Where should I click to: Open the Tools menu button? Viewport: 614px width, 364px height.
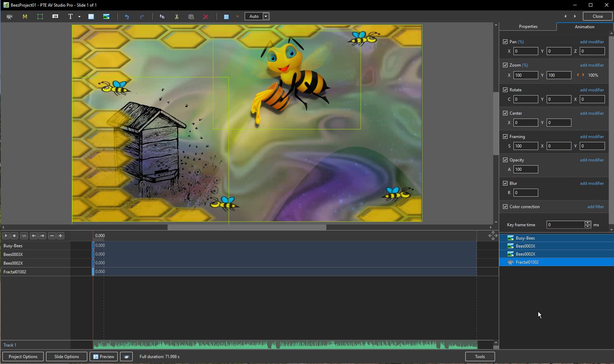[x=480, y=357]
